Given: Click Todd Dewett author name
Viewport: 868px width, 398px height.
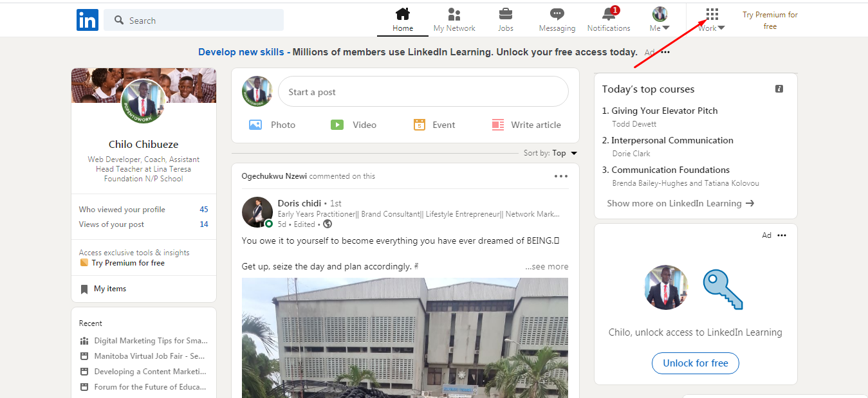Looking at the screenshot, I should [x=634, y=124].
